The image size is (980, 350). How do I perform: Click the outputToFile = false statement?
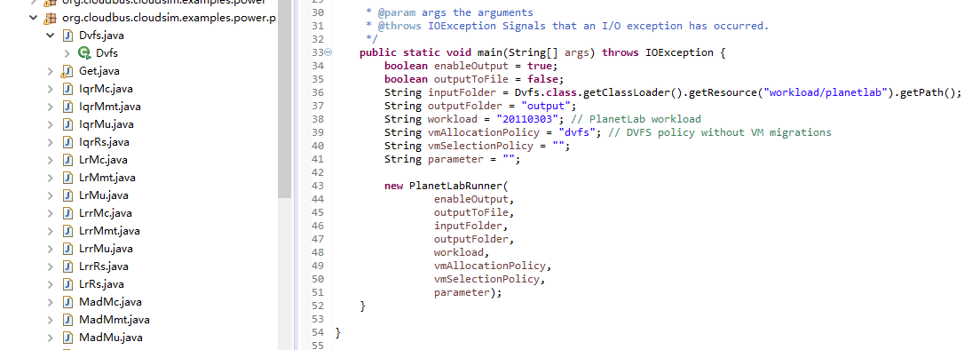point(474,79)
